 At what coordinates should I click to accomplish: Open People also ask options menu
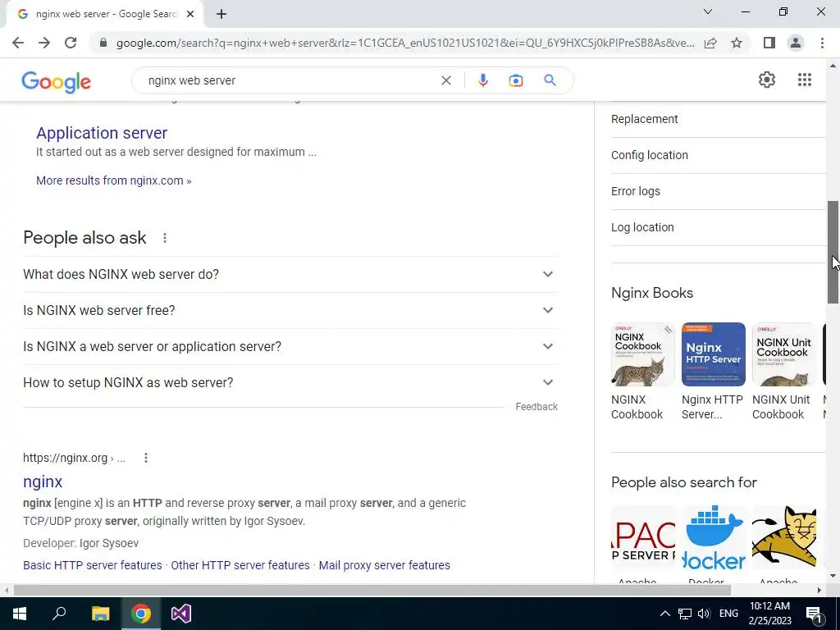[x=164, y=238]
